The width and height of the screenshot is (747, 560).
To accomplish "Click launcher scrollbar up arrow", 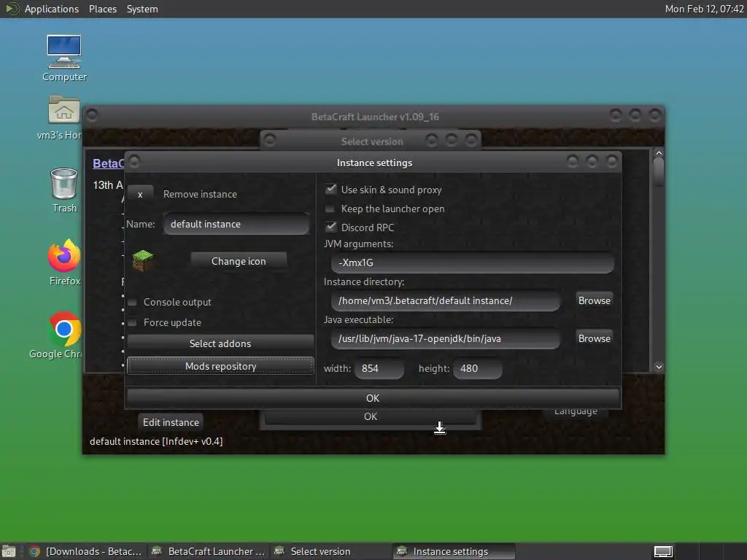I will click(659, 153).
